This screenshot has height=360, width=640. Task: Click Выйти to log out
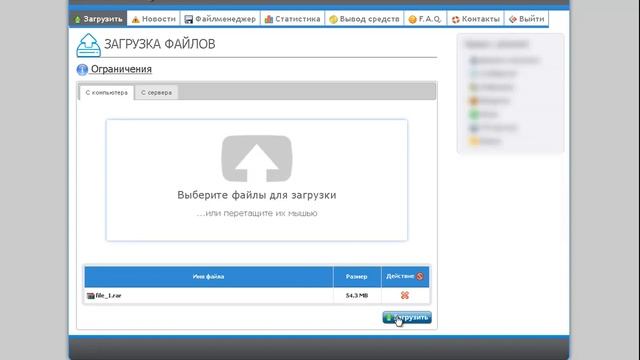[527, 19]
